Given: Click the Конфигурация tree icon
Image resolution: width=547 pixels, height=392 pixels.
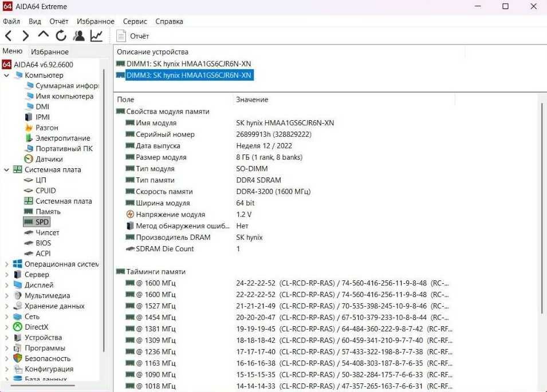Looking at the screenshot, I should click(17, 369).
